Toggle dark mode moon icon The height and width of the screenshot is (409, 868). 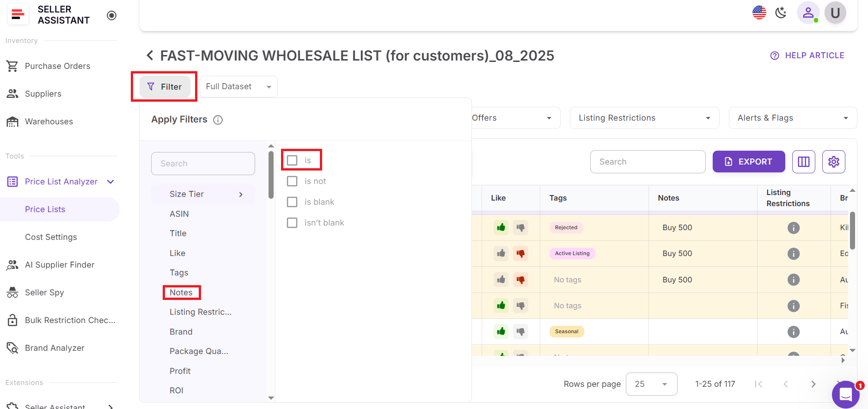(x=781, y=12)
